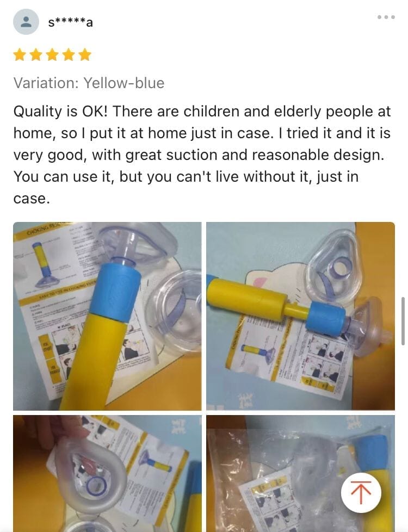Tap the blue cap in the first photo
Image resolution: width=408 pixels, height=532 pixels.
tap(116, 292)
